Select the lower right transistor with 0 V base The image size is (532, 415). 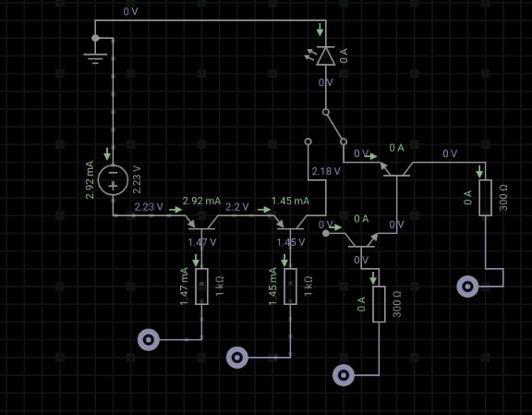[362, 241]
